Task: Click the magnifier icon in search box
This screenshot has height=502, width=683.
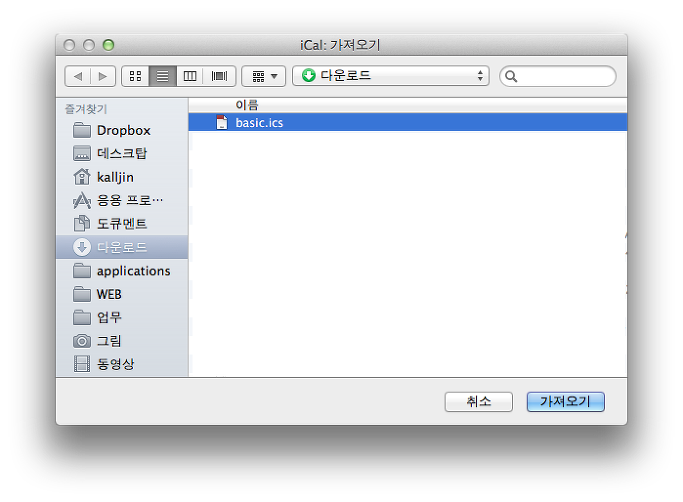Action: point(511,77)
